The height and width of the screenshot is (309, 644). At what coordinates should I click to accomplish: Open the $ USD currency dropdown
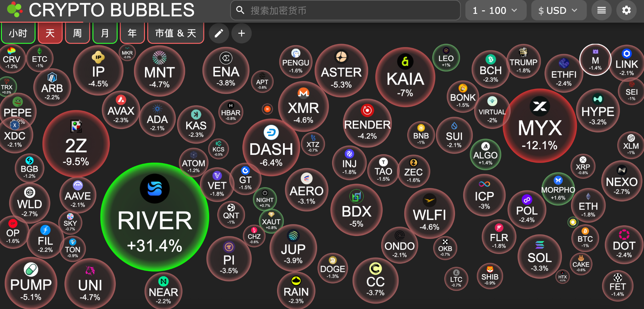558,10
